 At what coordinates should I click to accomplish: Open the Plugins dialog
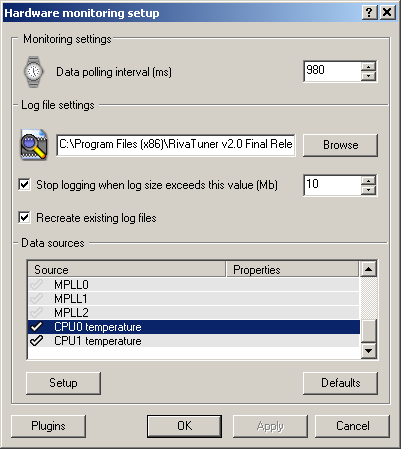48,426
